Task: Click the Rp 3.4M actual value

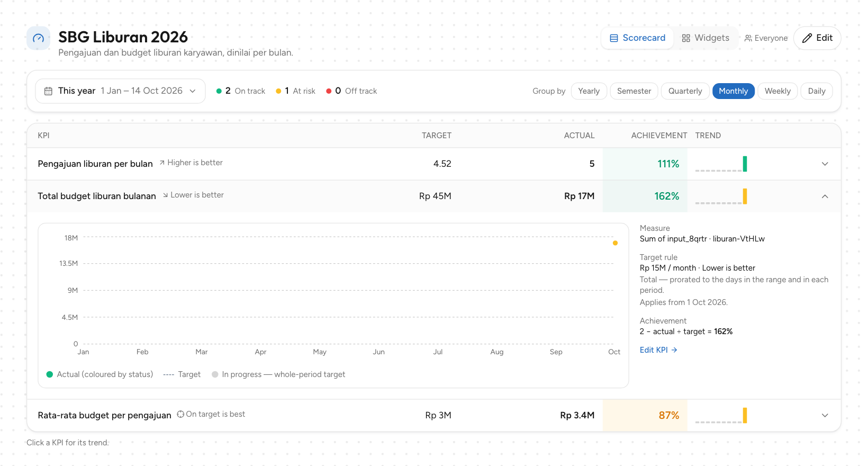Action: [x=577, y=415]
